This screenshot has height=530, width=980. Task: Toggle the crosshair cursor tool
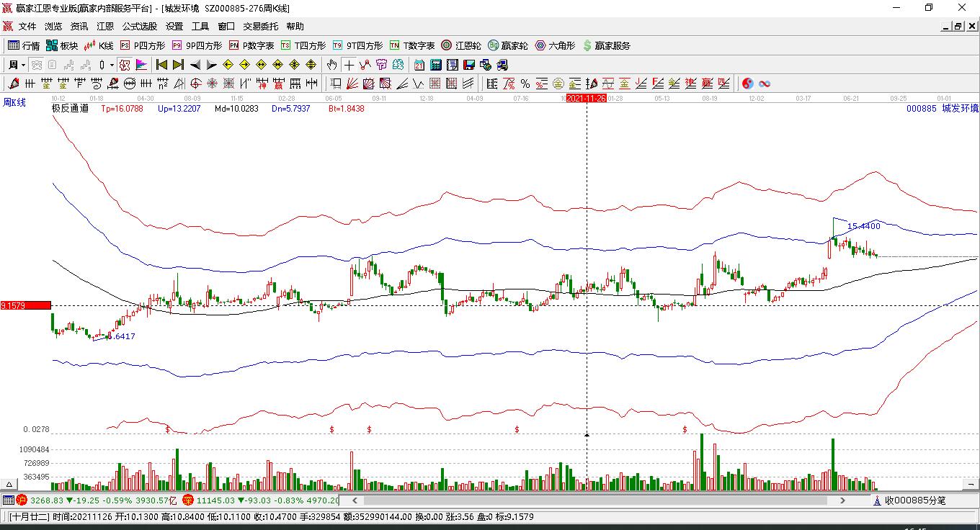pos(349,65)
